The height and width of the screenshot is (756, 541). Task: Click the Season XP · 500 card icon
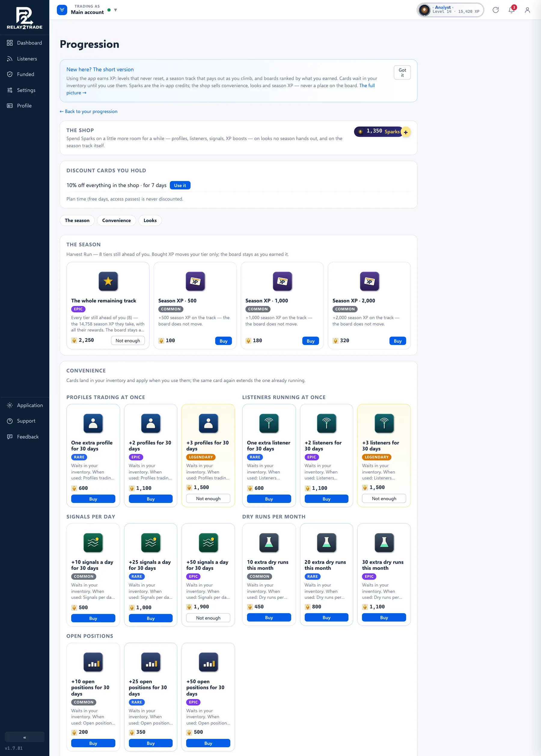(x=195, y=281)
